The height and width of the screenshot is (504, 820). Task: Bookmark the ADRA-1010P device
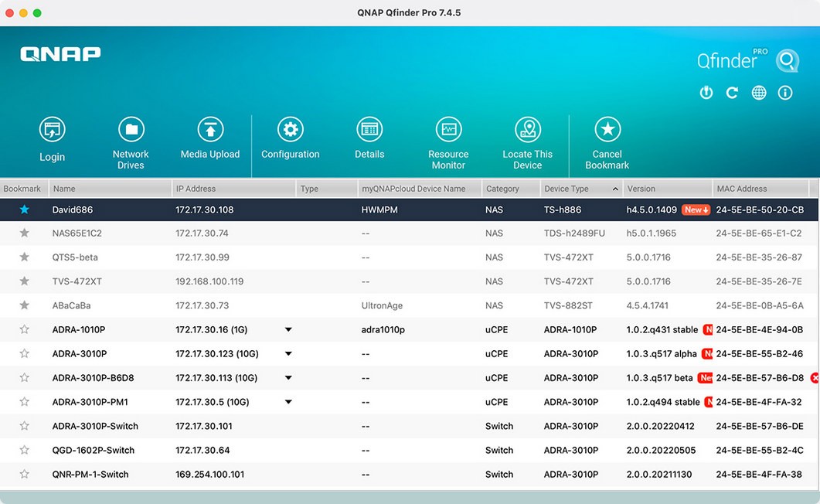point(24,329)
